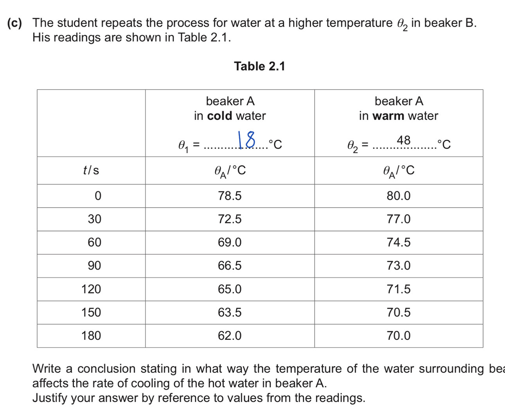Click the 48 value in the θ2 blank
505x420 pixels.
404,140
